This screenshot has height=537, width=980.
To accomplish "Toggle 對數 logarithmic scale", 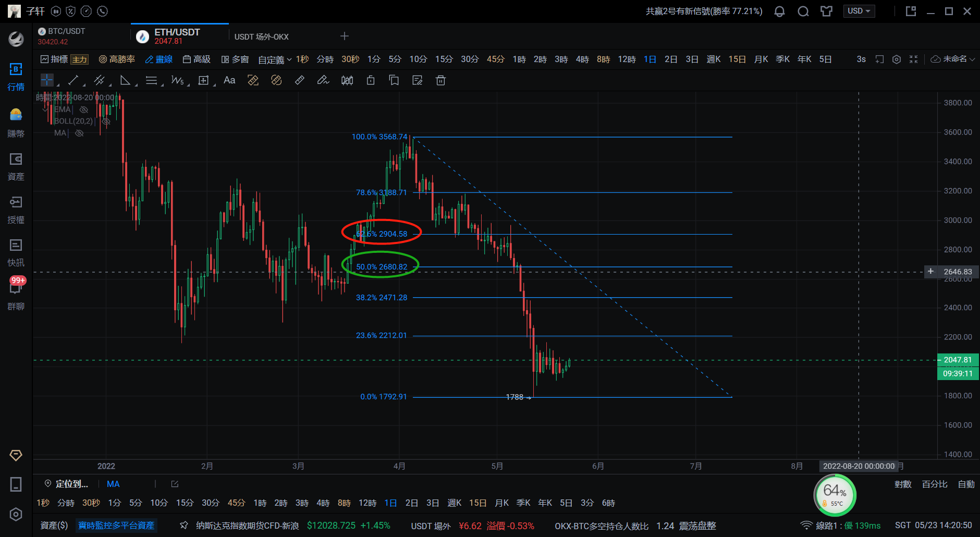I will pos(903,484).
